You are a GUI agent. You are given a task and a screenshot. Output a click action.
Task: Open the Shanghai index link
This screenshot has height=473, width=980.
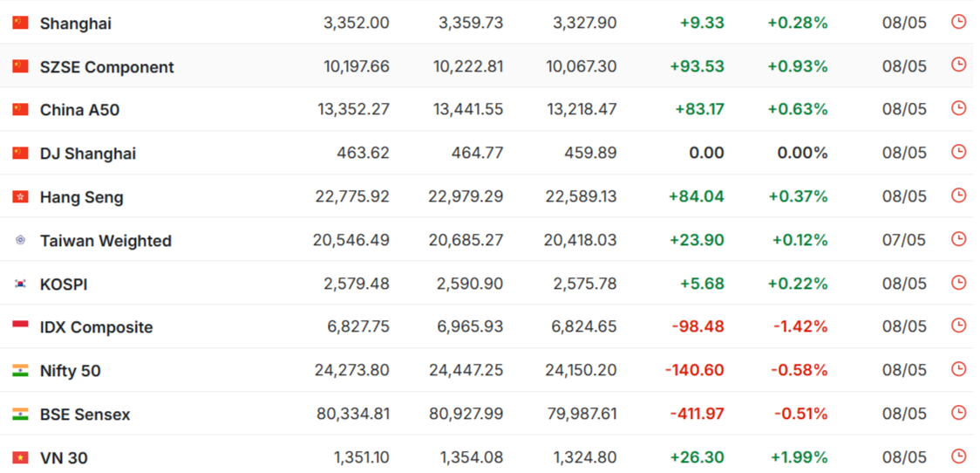point(76,24)
